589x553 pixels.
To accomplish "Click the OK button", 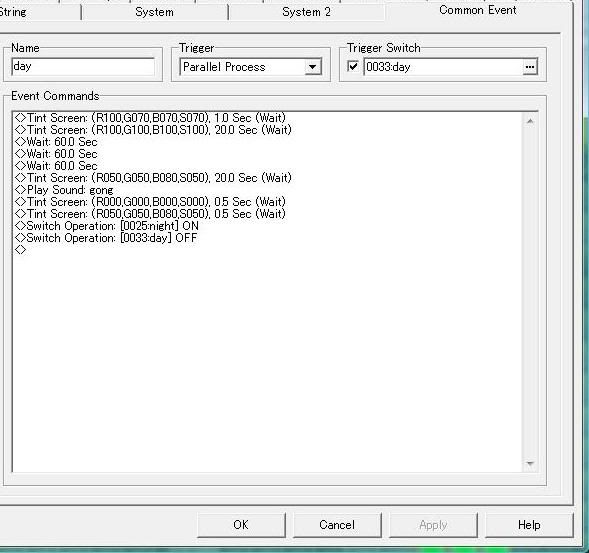I will (241, 525).
